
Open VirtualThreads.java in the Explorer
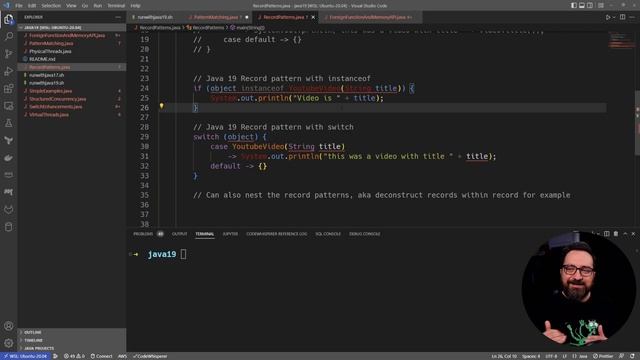[x=49, y=115]
